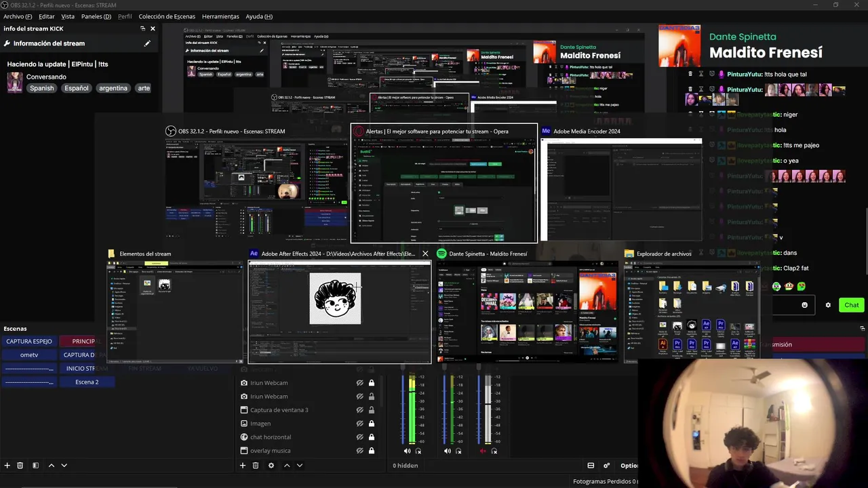The width and height of the screenshot is (868, 488).
Task: Open the Ayuda menu
Action: pos(259,16)
